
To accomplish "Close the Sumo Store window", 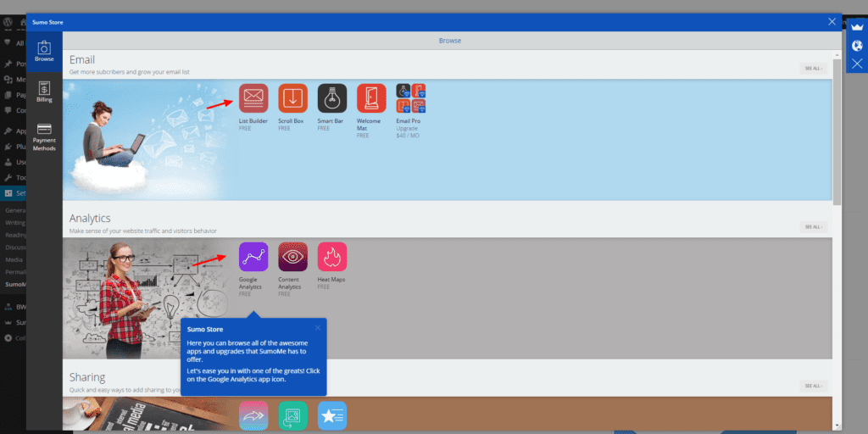I will pos(832,21).
